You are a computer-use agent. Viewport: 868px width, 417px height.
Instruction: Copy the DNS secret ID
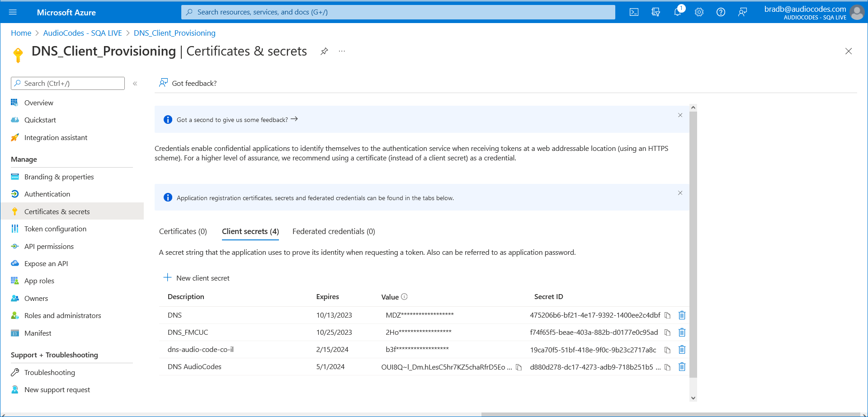tap(668, 315)
